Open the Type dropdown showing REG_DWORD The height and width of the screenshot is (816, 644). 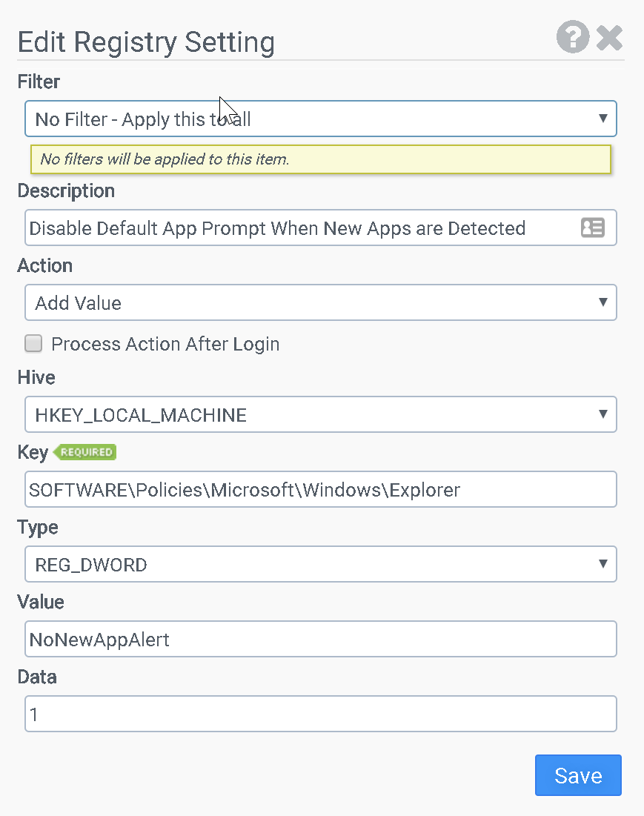(320, 565)
